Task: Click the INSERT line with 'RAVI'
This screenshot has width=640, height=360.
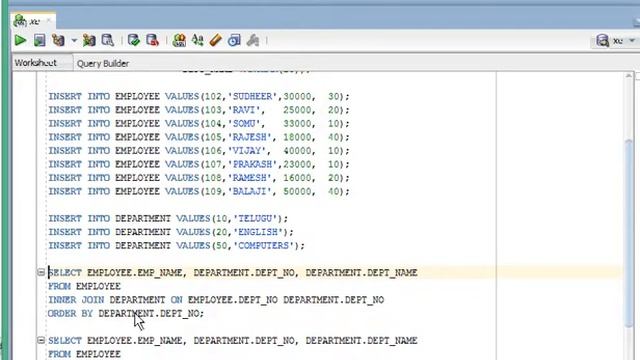Action: point(199,110)
